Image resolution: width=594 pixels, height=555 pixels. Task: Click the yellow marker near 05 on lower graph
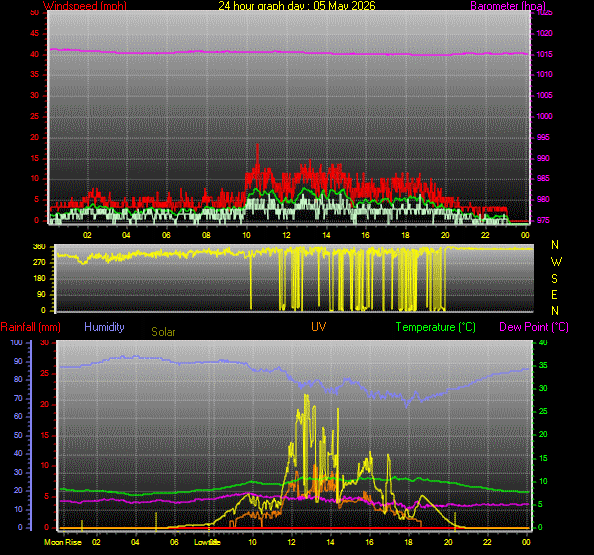(156, 520)
